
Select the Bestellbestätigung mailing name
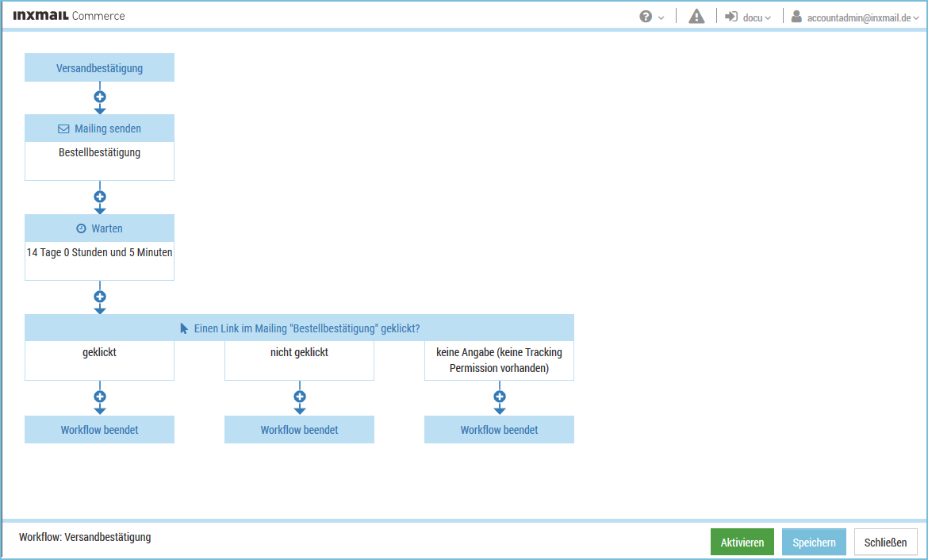pyautogui.click(x=99, y=153)
